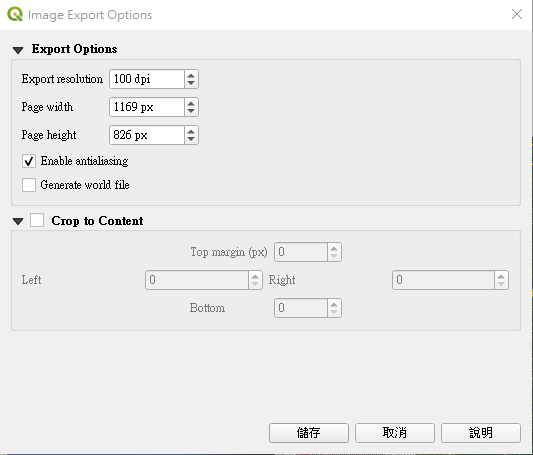This screenshot has width=533, height=455.
Task: Decrease page height using down arrow
Action: (x=191, y=139)
